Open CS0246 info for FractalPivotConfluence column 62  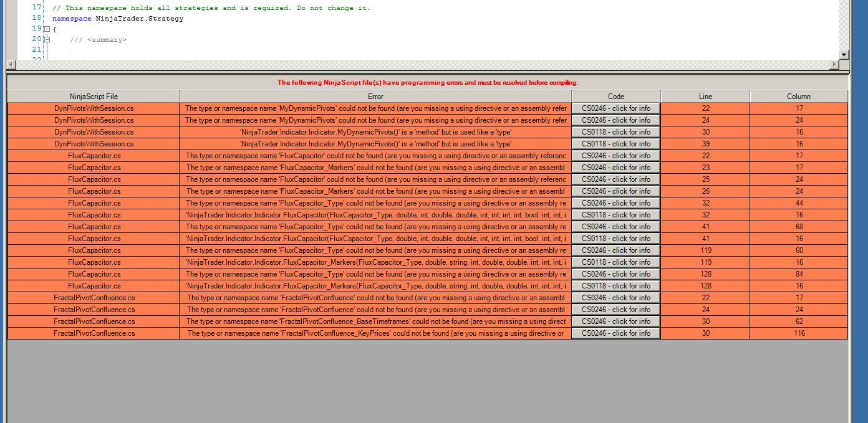[x=616, y=321]
